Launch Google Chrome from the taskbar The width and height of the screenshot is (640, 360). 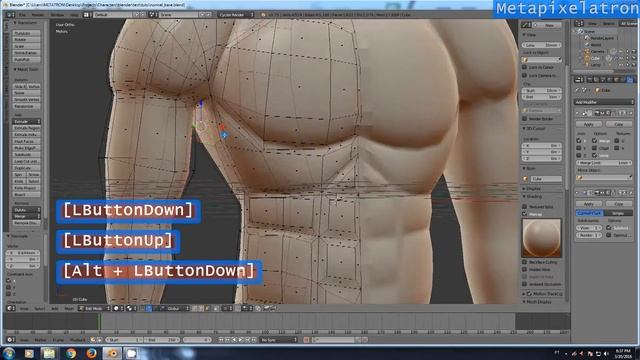pos(71,353)
